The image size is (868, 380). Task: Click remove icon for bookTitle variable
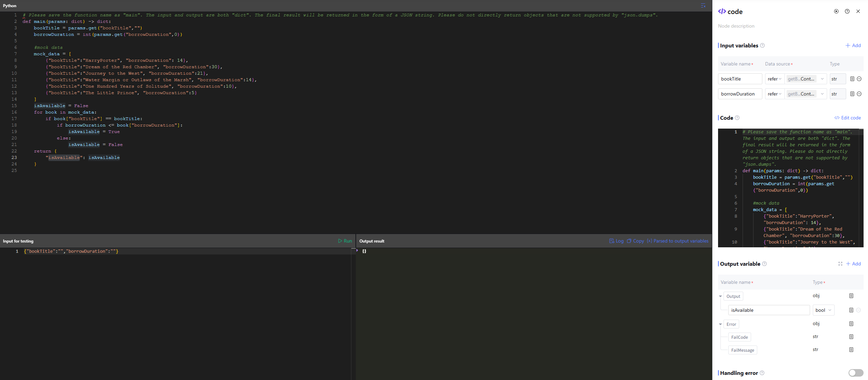tap(859, 79)
